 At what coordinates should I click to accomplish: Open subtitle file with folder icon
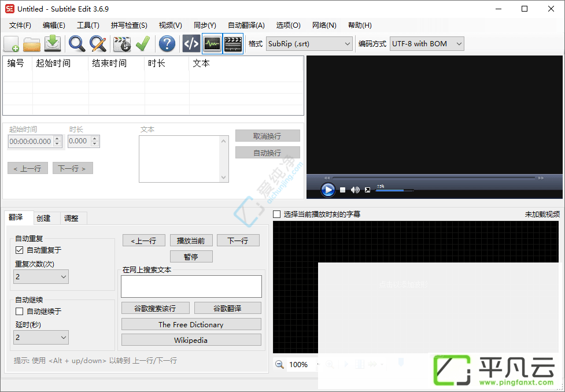click(x=32, y=44)
